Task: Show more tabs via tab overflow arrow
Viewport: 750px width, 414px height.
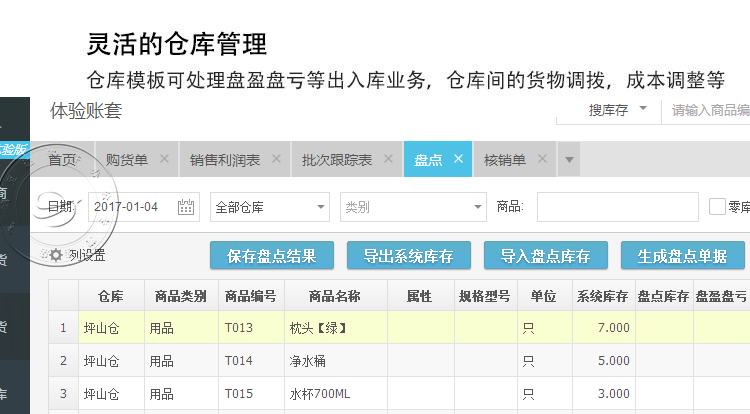Action: [x=569, y=159]
